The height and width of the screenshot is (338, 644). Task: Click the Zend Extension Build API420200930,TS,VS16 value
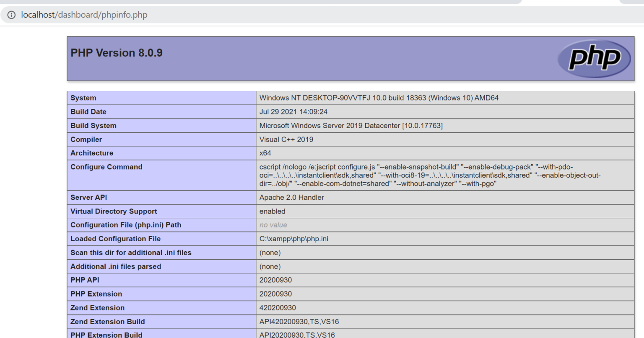(x=299, y=322)
